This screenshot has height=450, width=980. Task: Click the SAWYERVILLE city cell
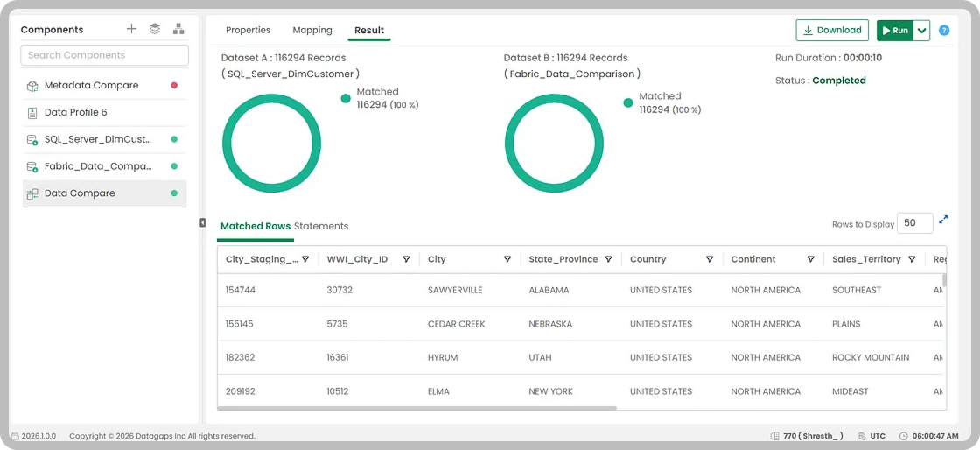(455, 290)
